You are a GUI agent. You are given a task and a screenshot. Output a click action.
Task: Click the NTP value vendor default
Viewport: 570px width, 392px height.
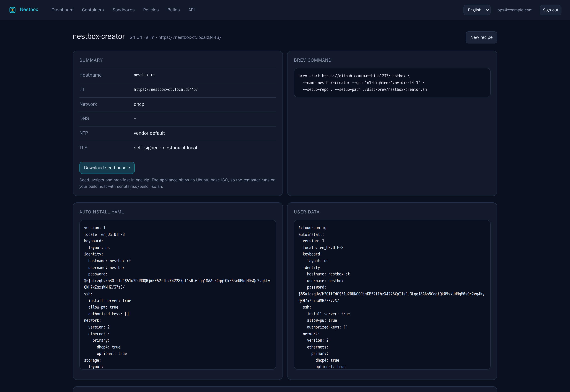[149, 133]
